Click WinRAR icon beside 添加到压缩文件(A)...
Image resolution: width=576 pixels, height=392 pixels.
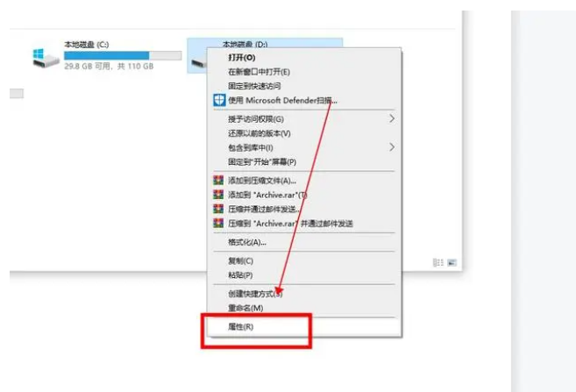218,181
